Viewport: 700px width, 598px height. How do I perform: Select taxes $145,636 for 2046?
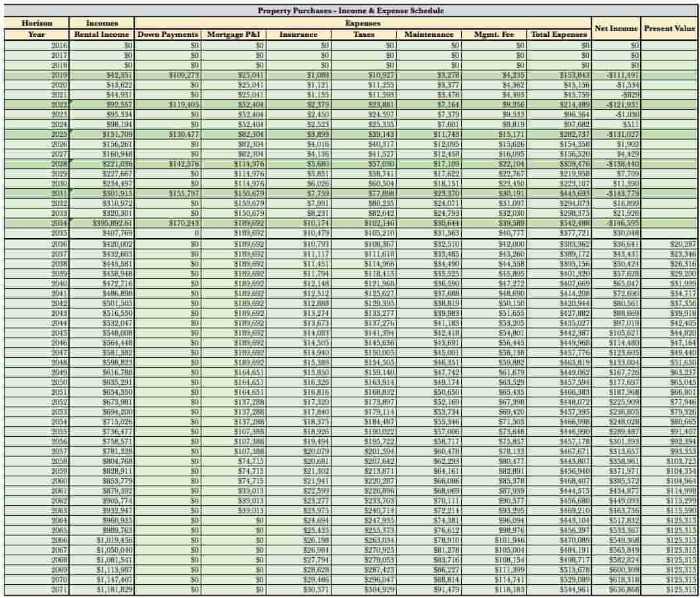click(x=363, y=343)
